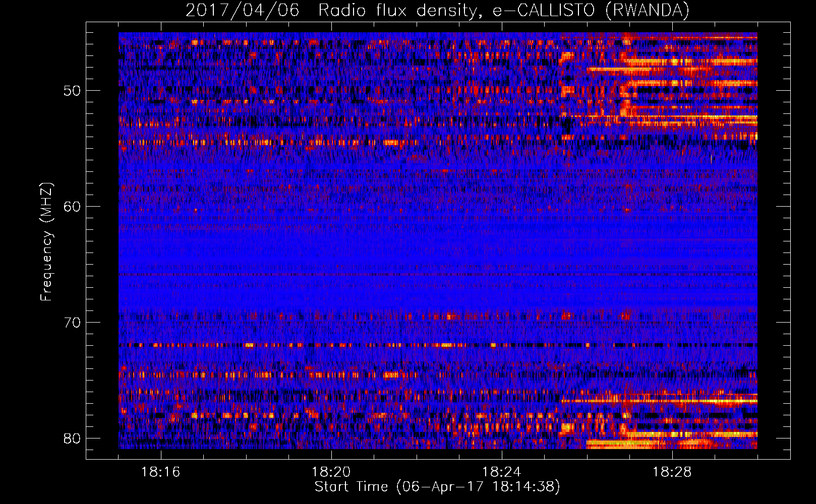Click the 'Start Time (06-Apr-17 18:14:38)' label

point(437,487)
